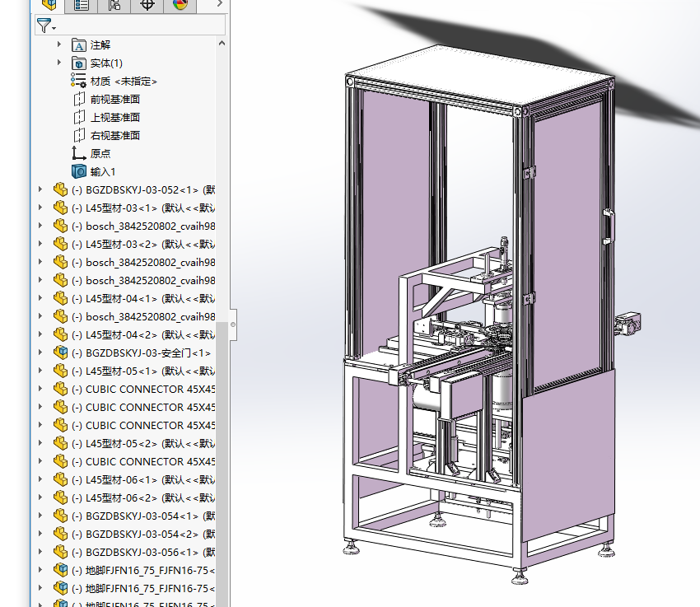Select the 右视基准面 right plane
This screenshot has height=607, width=700.
pyautogui.click(x=114, y=135)
